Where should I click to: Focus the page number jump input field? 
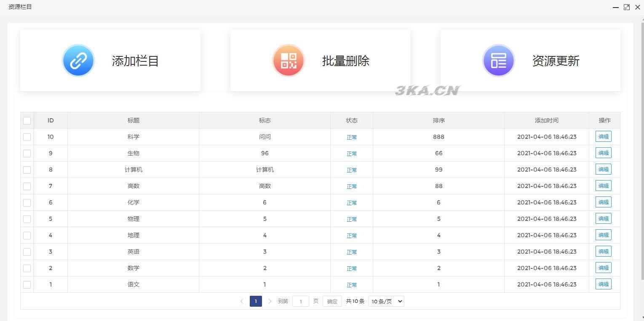(300, 301)
